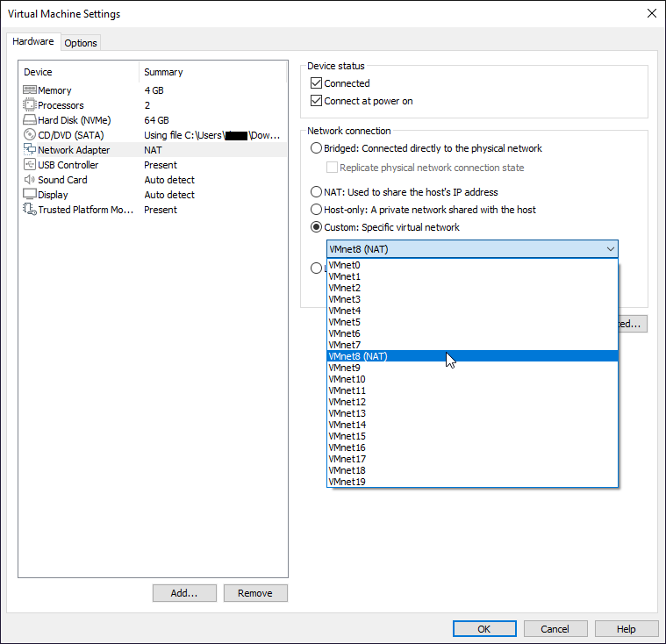Select the Processors chip icon
Screen dimensions: 666x644
pyautogui.click(x=29, y=105)
